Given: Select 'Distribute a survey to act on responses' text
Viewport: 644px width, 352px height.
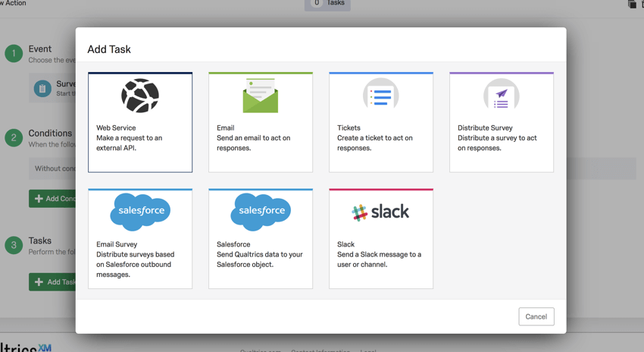Looking at the screenshot, I should (x=497, y=143).
